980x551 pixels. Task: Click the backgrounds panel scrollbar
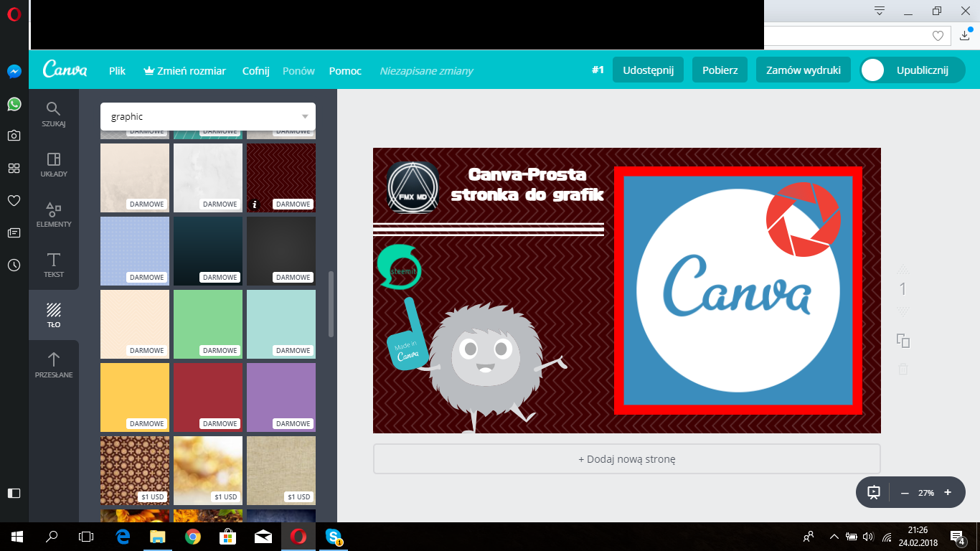click(331, 304)
